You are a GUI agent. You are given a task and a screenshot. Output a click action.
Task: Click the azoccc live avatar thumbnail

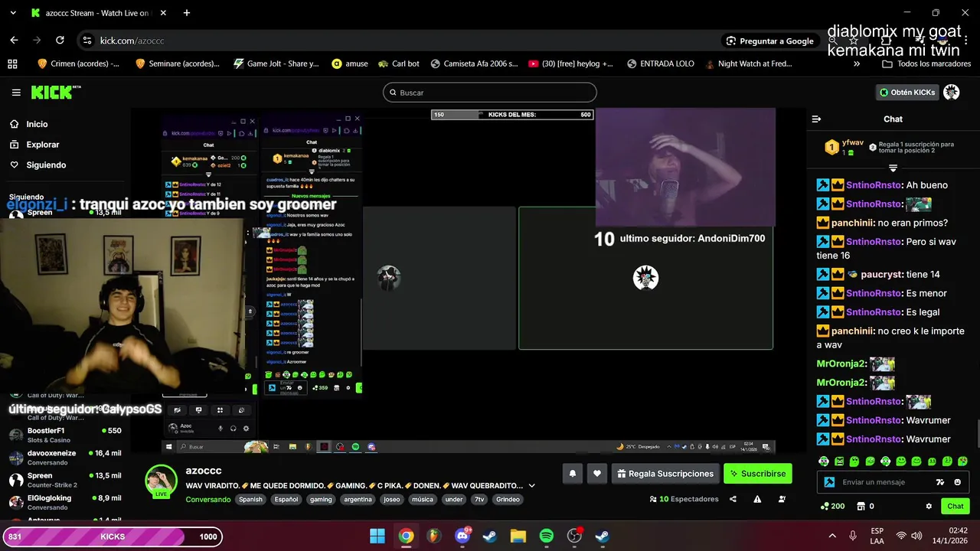point(162,481)
